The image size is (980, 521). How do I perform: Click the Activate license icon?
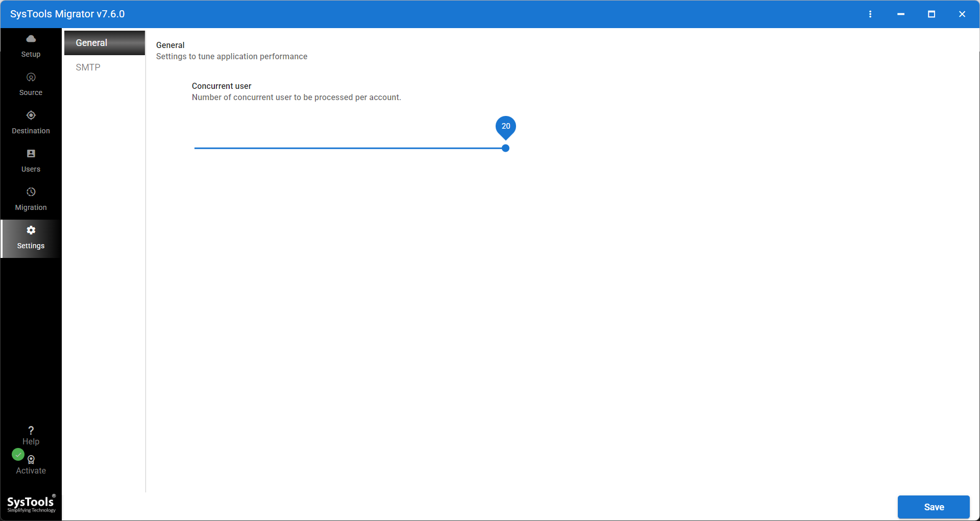click(31, 460)
